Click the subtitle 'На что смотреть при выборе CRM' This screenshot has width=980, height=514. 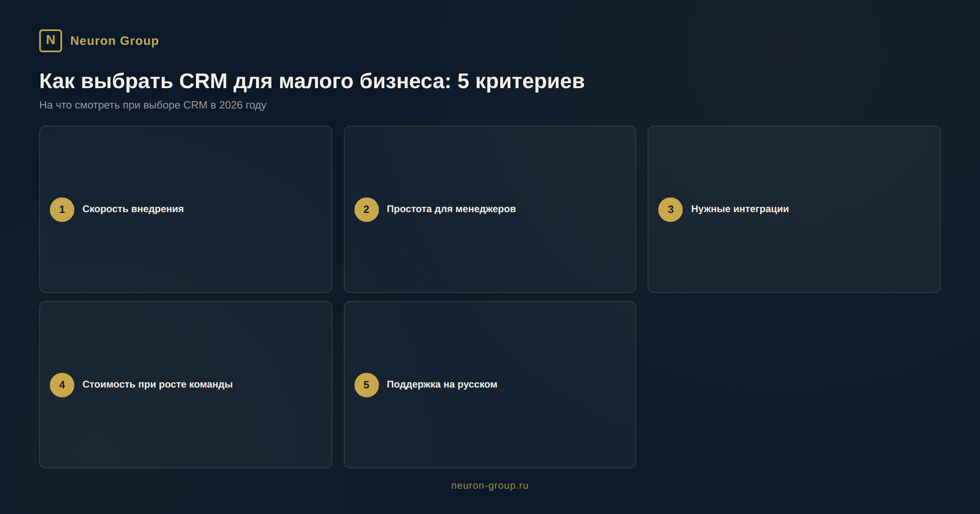tap(123, 105)
